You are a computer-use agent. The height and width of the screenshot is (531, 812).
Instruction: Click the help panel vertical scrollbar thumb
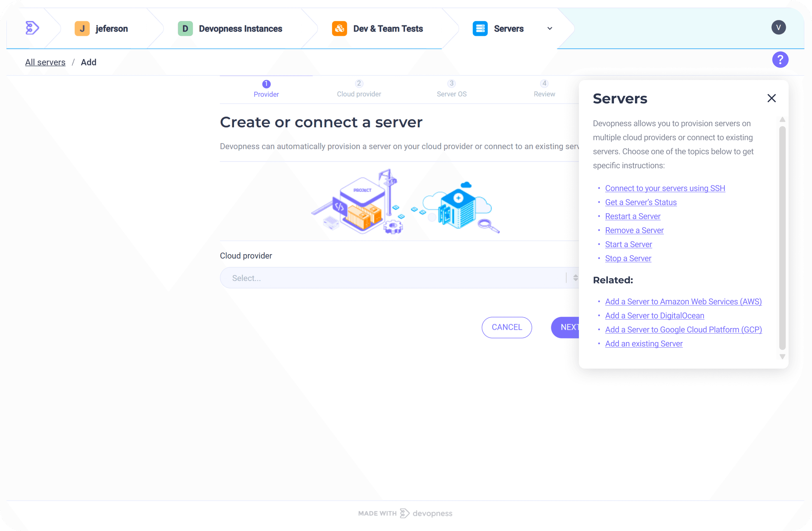click(782, 239)
